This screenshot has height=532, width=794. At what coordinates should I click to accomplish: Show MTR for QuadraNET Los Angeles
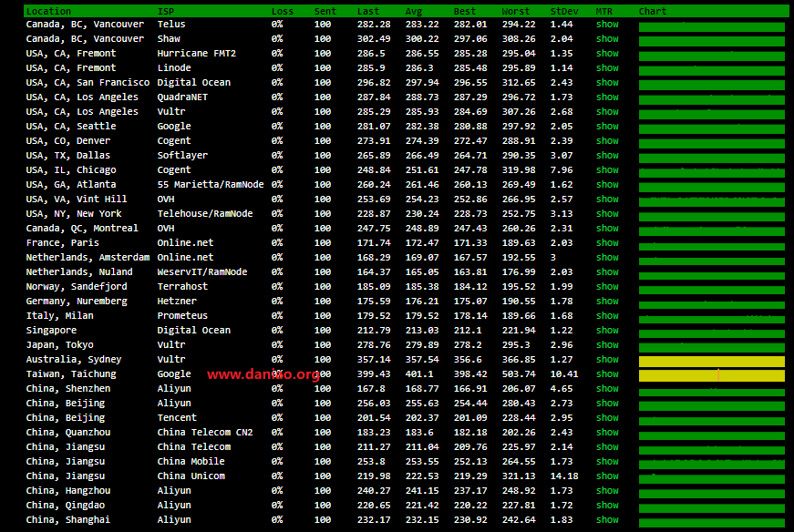[x=607, y=97]
